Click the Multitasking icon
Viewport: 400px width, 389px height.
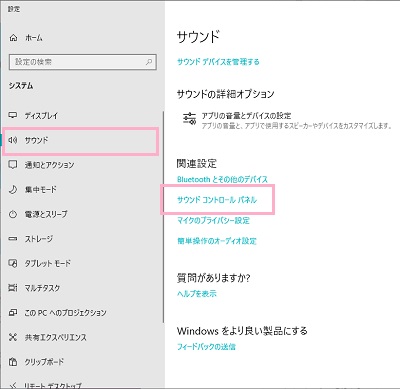(13, 288)
